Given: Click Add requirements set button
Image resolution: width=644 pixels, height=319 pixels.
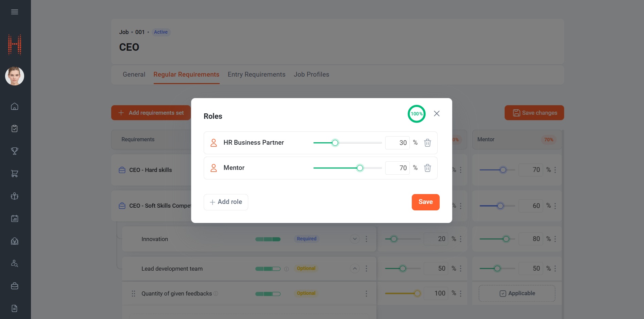Looking at the screenshot, I should 151,113.
